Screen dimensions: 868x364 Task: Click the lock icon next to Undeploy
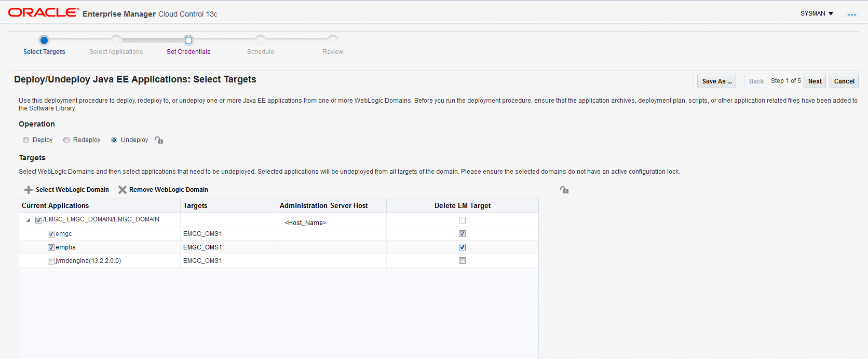tap(159, 140)
